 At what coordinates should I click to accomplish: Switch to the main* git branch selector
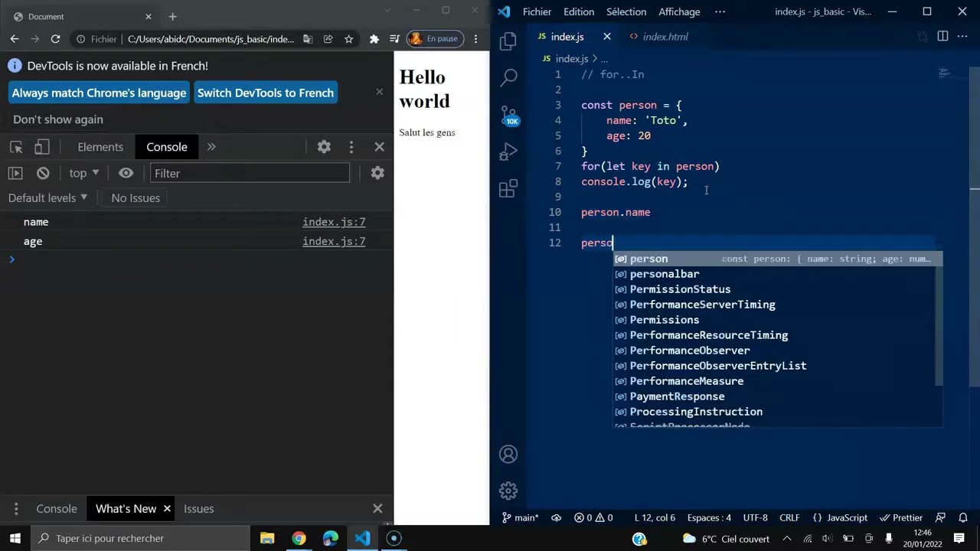(x=520, y=517)
